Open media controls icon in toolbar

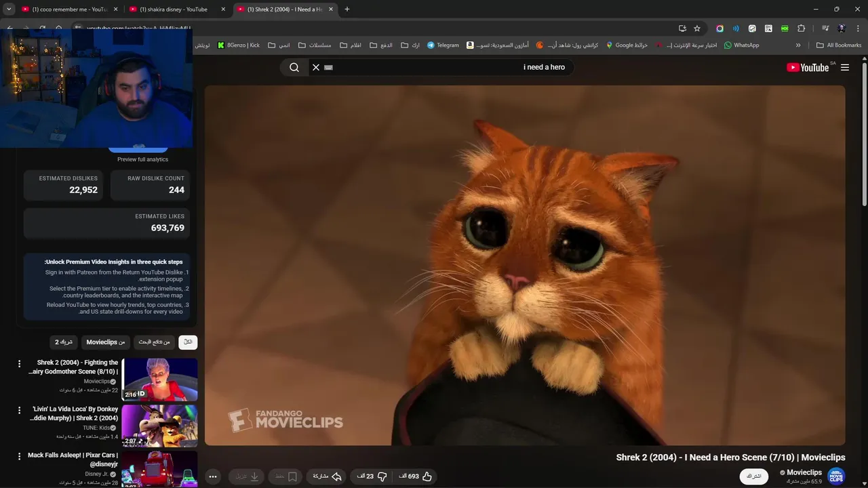825,28
